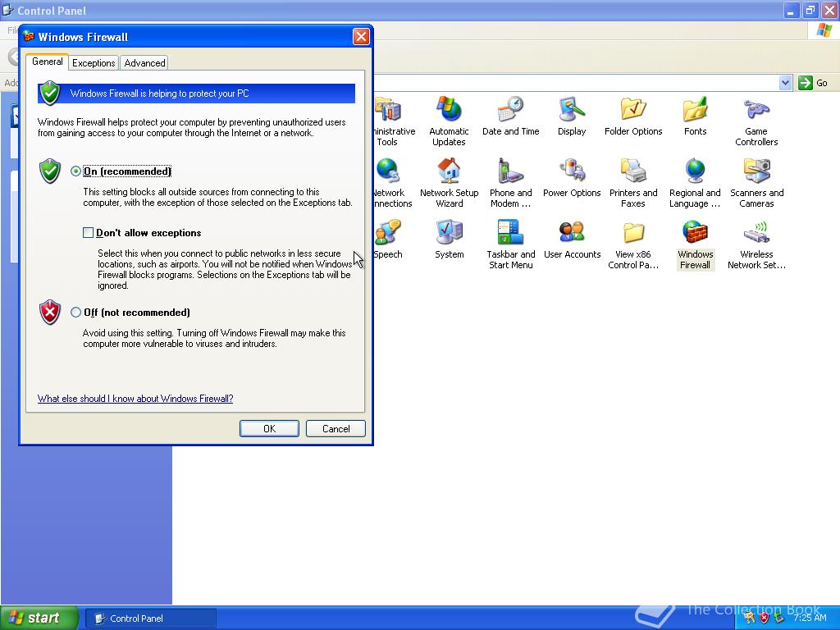840x630 pixels.
Task: Open the Wireless Network Setup icon
Action: pos(756,232)
